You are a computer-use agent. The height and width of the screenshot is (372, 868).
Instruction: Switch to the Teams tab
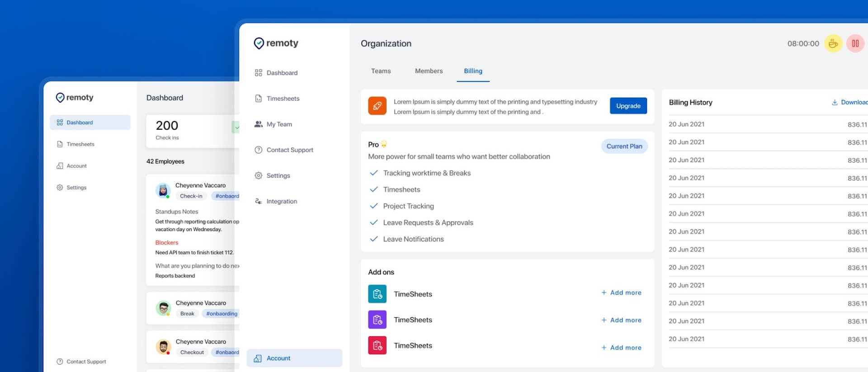tap(381, 71)
